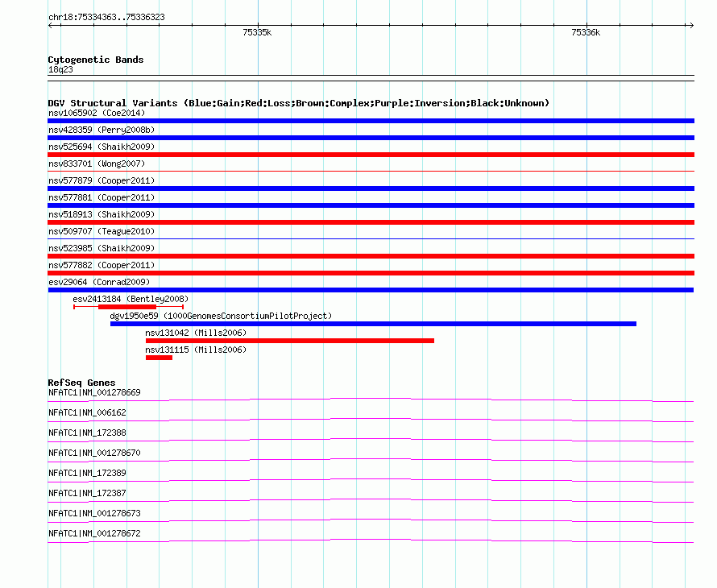Screen dimensions: 717x588
Task: Open nsv577879 (Cooper2011) variant label
Action: [x=102, y=180]
